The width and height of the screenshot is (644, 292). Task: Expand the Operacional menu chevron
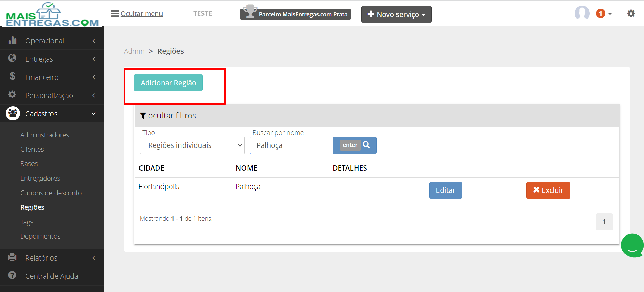coord(94,41)
